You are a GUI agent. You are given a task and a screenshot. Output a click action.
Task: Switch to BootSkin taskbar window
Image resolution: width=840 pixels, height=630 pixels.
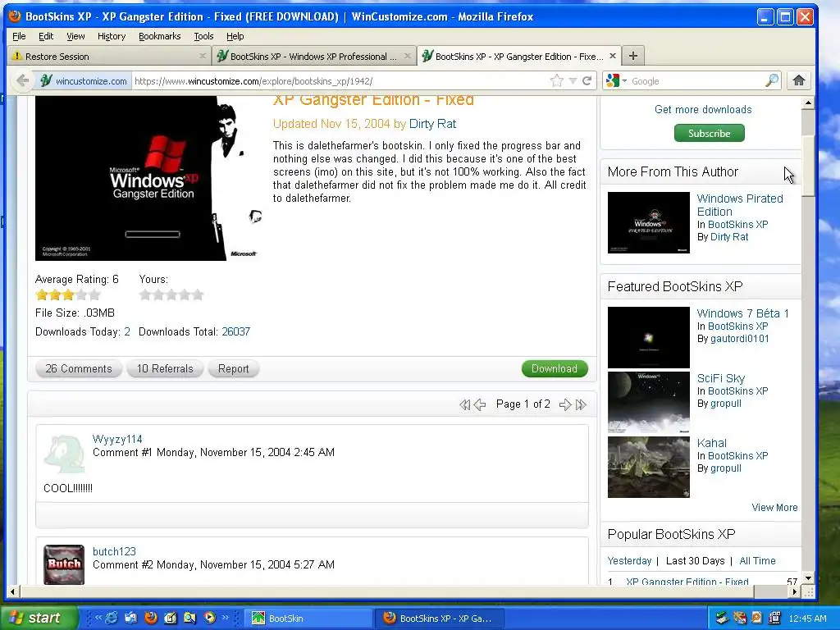pyautogui.click(x=308, y=619)
